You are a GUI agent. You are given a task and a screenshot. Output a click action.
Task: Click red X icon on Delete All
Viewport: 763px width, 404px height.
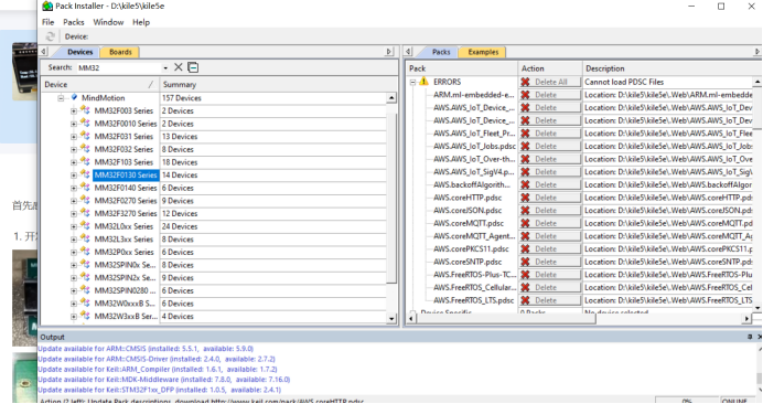pos(526,81)
